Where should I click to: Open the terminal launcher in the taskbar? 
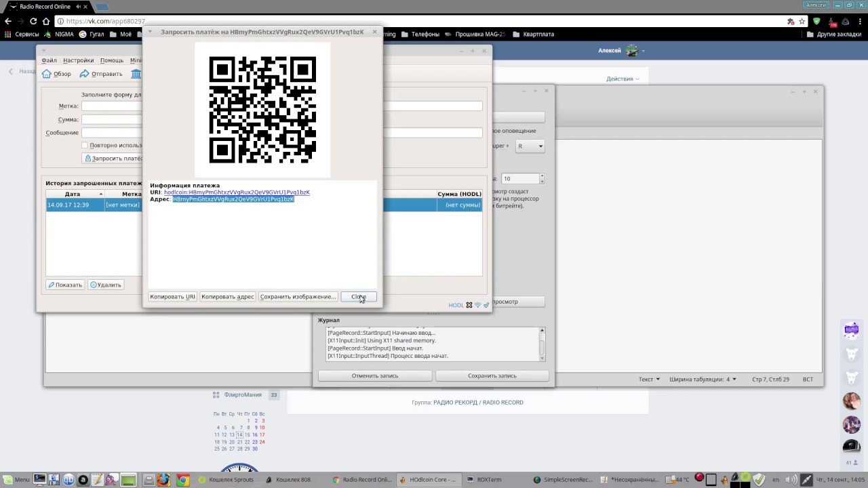coord(40,480)
